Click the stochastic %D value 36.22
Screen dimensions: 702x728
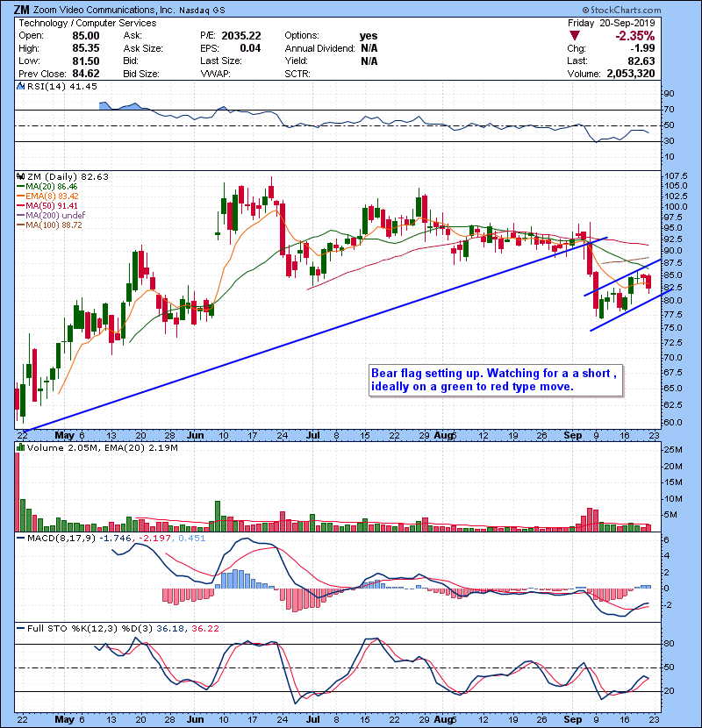[x=204, y=629]
